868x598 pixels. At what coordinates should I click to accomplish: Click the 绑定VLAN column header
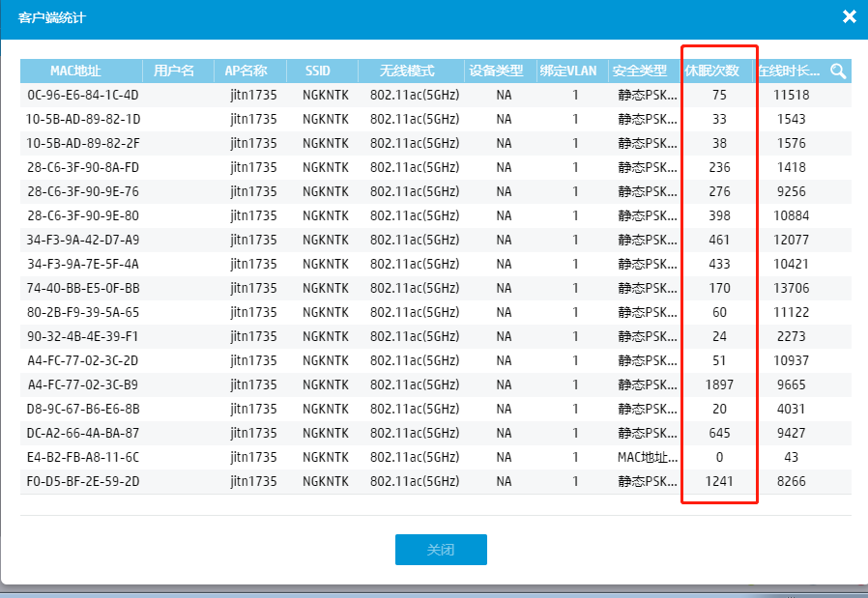point(568,71)
